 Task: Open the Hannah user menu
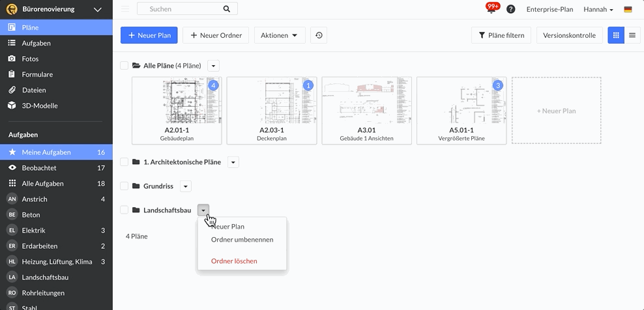coord(598,9)
